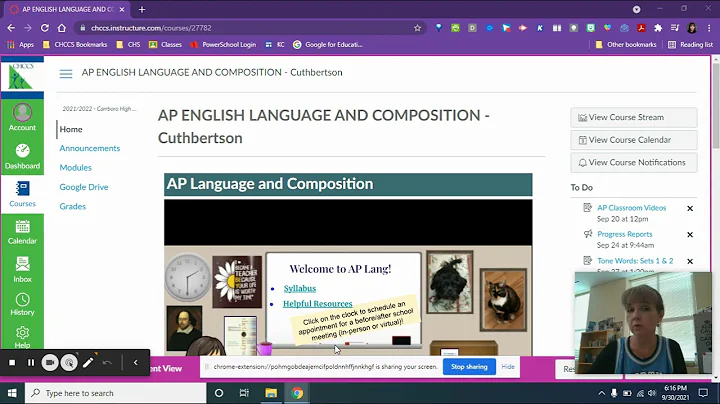Go back in the browser
Image resolution: width=720 pixels, height=404 pixels.
pyautogui.click(x=11, y=28)
